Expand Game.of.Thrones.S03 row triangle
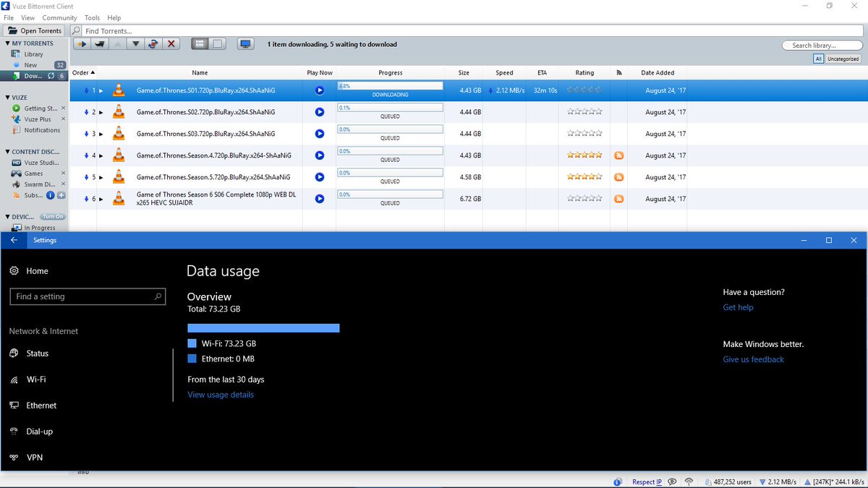This screenshot has width=868, height=488. [x=101, y=134]
